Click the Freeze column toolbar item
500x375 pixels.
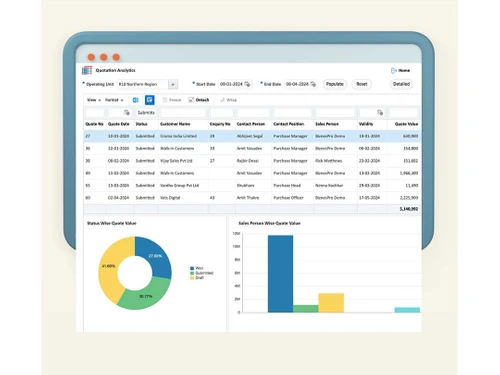click(172, 100)
